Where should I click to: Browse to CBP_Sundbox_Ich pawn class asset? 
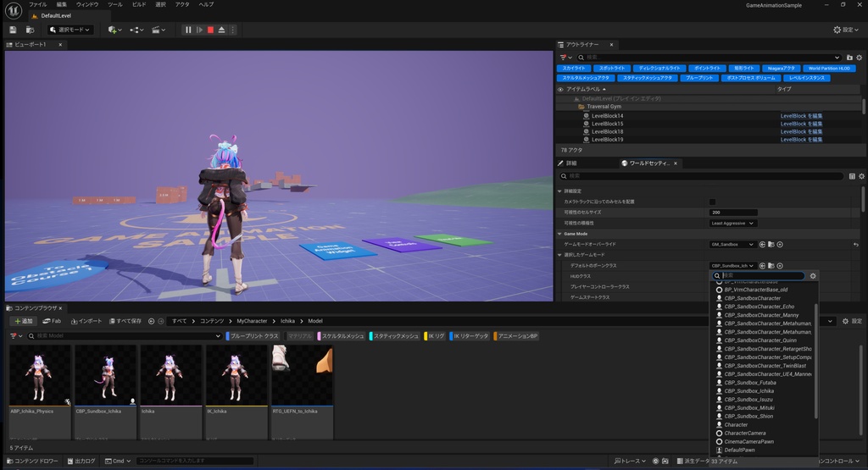[x=771, y=266]
